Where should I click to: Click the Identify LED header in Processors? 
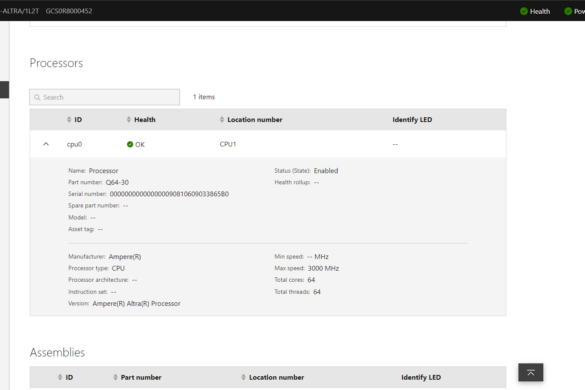click(412, 119)
